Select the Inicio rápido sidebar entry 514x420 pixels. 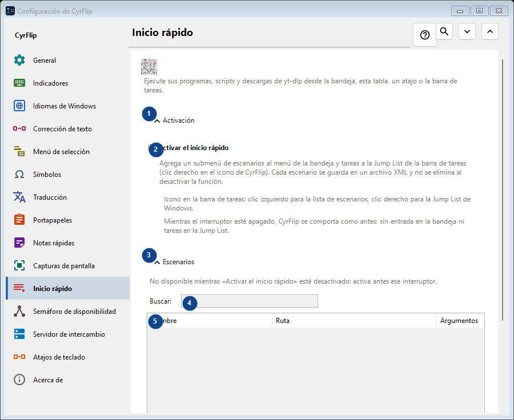68,288
